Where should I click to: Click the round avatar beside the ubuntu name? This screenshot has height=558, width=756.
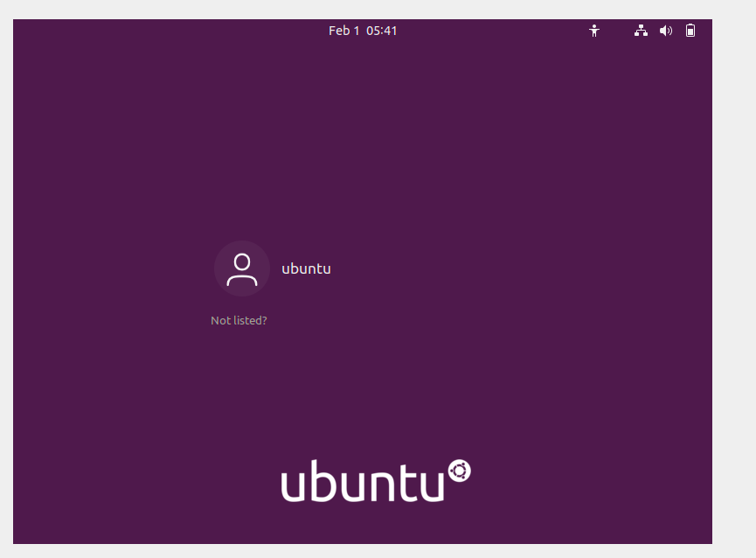[242, 269]
